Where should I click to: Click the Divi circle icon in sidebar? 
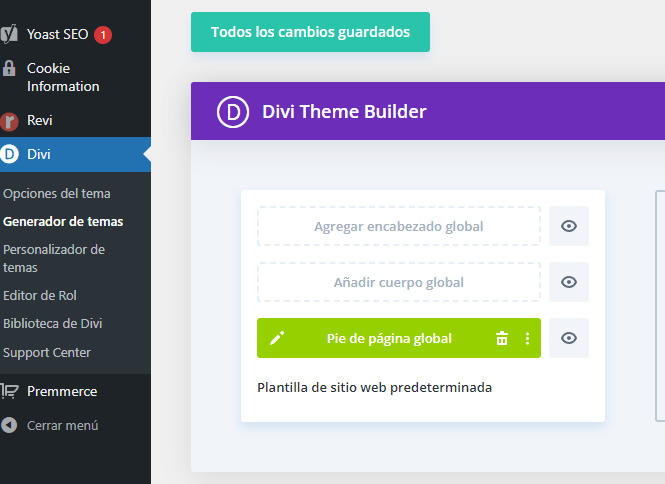point(9,154)
